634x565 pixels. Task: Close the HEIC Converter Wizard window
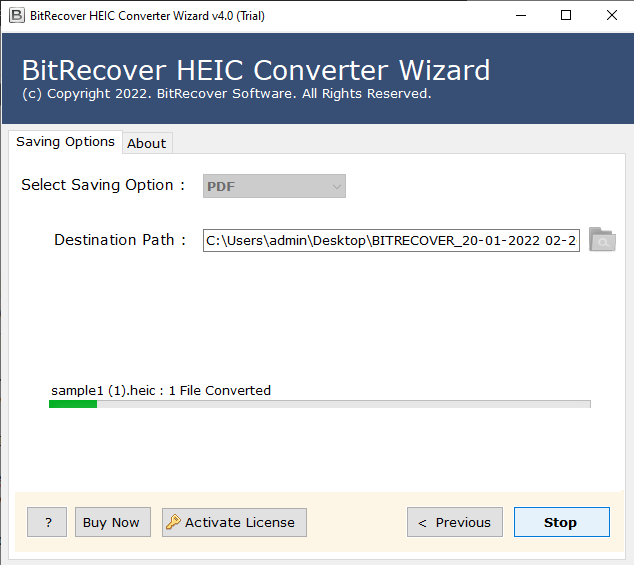pos(612,16)
